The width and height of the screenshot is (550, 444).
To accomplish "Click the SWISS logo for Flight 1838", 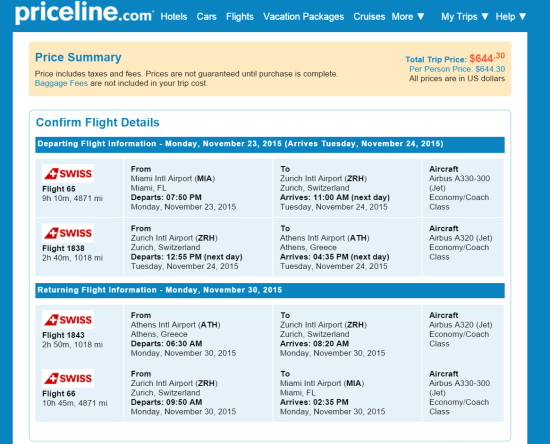I will 68,233.
